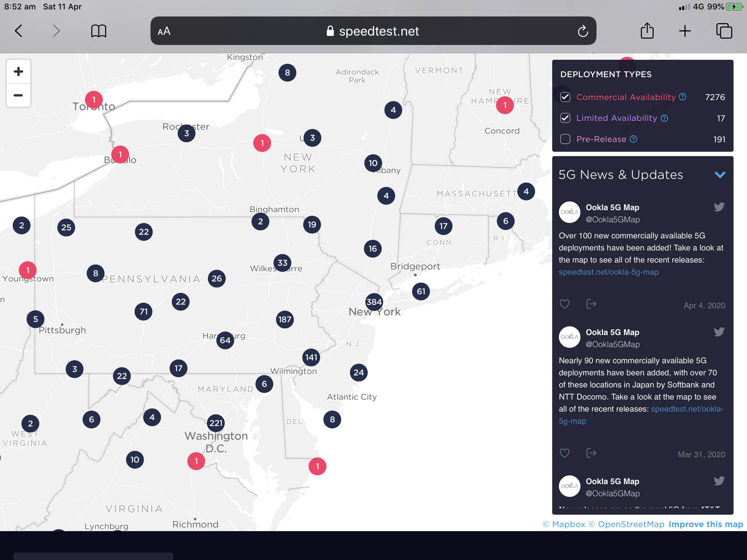Image resolution: width=747 pixels, height=560 pixels.
Task: Open the Safari tabs overview icon
Action: [724, 31]
